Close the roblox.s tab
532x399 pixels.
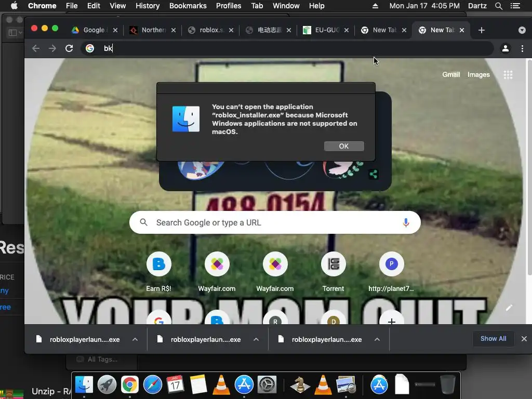click(231, 30)
